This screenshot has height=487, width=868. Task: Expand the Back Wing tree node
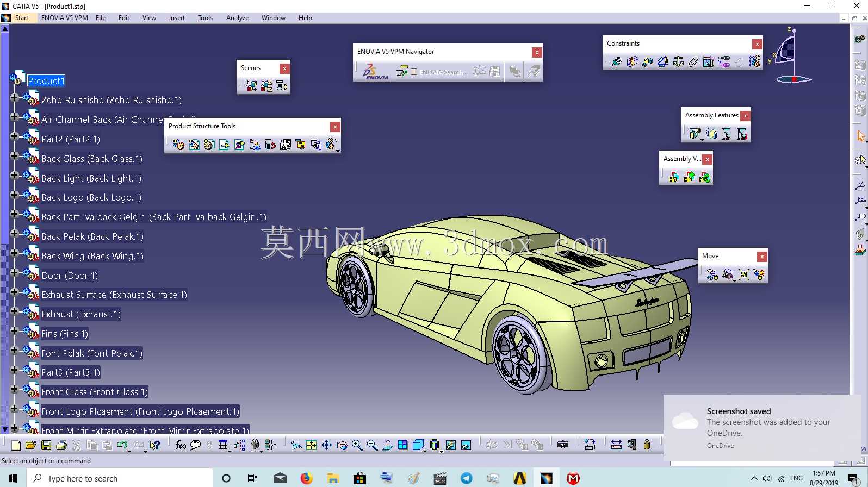(15, 253)
